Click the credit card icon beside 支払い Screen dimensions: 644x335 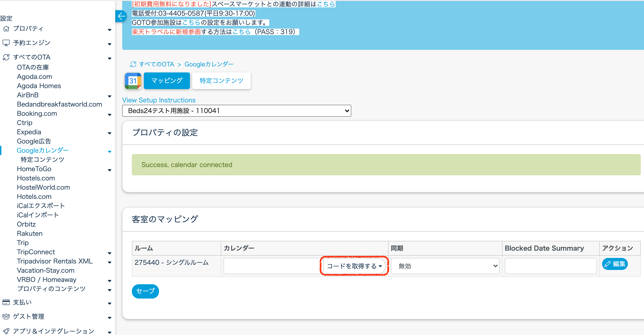tap(6, 302)
